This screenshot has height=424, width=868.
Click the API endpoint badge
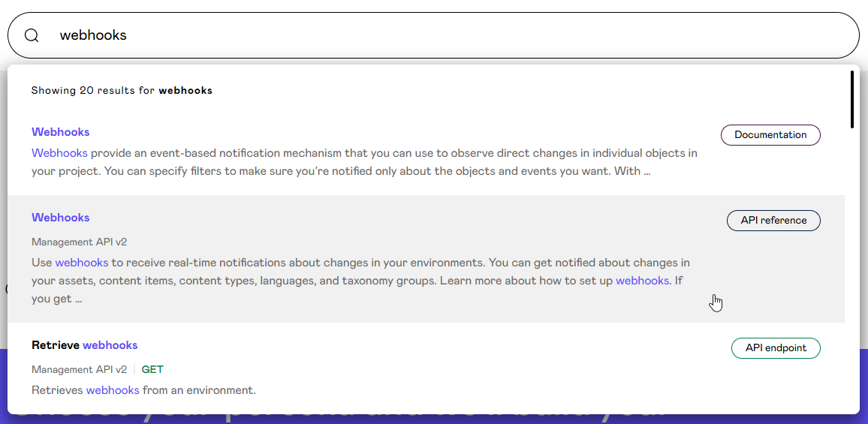click(x=776, y=348)
